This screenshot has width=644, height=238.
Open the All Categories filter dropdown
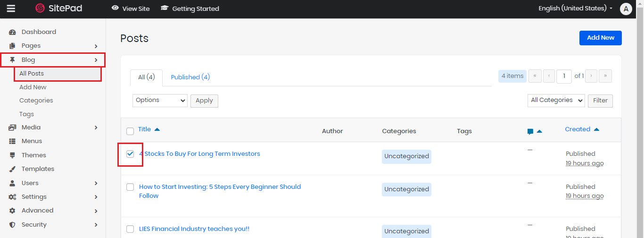tap(556, 100)
